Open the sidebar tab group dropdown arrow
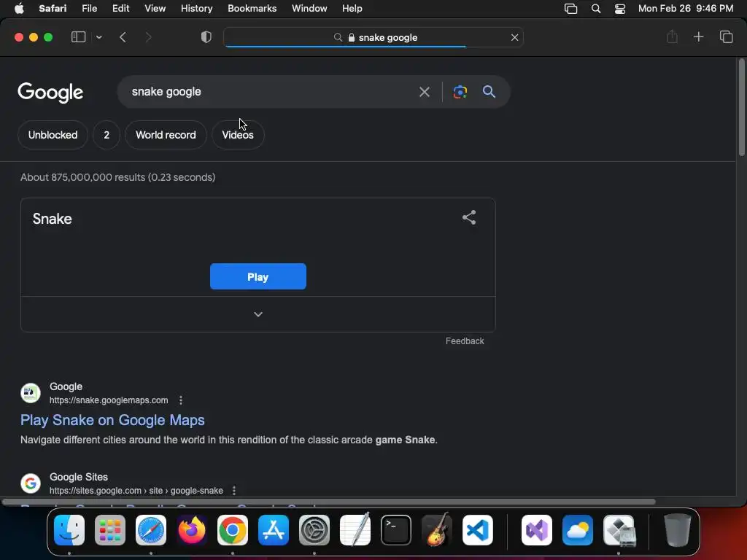Image resolution: width=747 pixels, height=560 pixels. 98,37
